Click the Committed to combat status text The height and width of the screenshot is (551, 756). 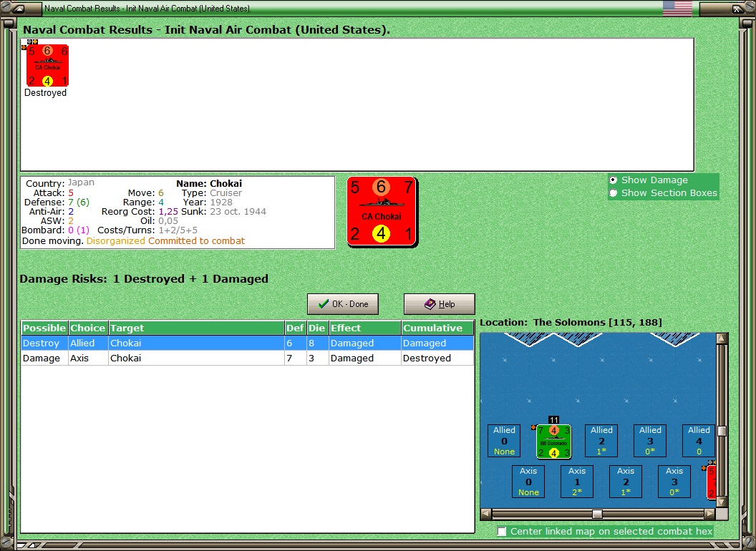tap(197, 241)
